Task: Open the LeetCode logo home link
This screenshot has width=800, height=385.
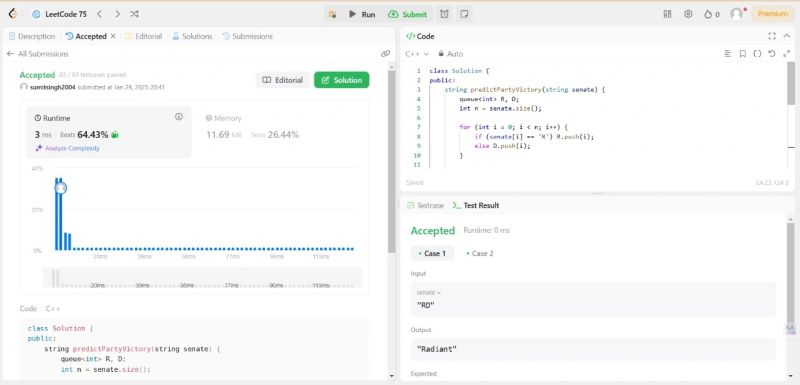Action: (x=13, y=14)
